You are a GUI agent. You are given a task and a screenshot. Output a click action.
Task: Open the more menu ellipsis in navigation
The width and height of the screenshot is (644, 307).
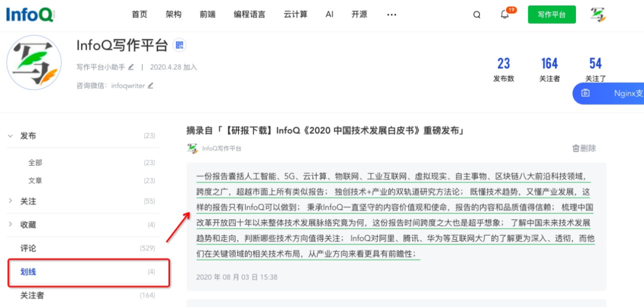[391, 14]
